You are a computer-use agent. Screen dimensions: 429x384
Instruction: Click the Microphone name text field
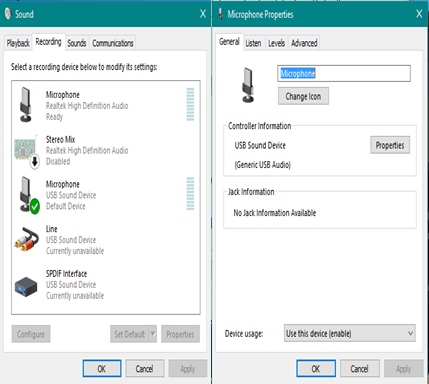(344, 73)
